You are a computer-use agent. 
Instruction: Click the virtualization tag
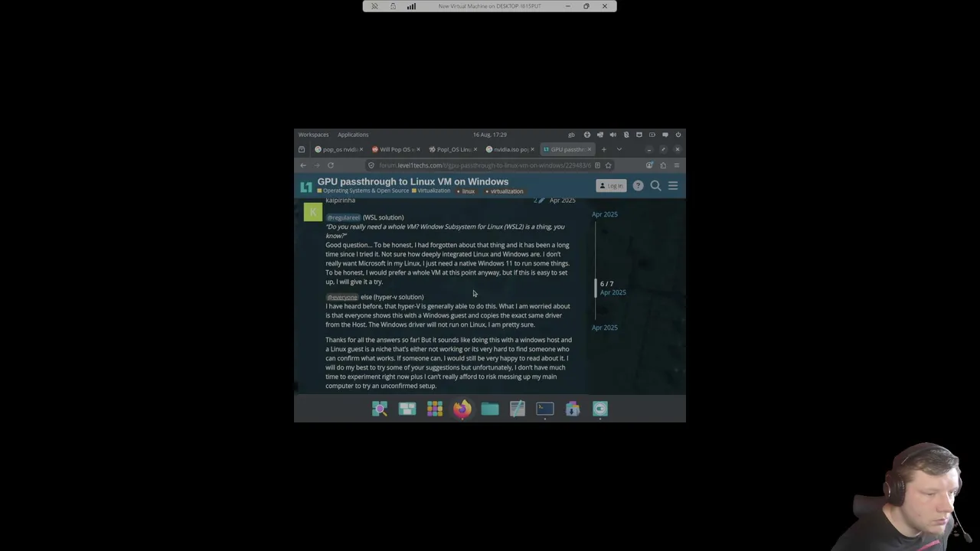tap(505, 191)
